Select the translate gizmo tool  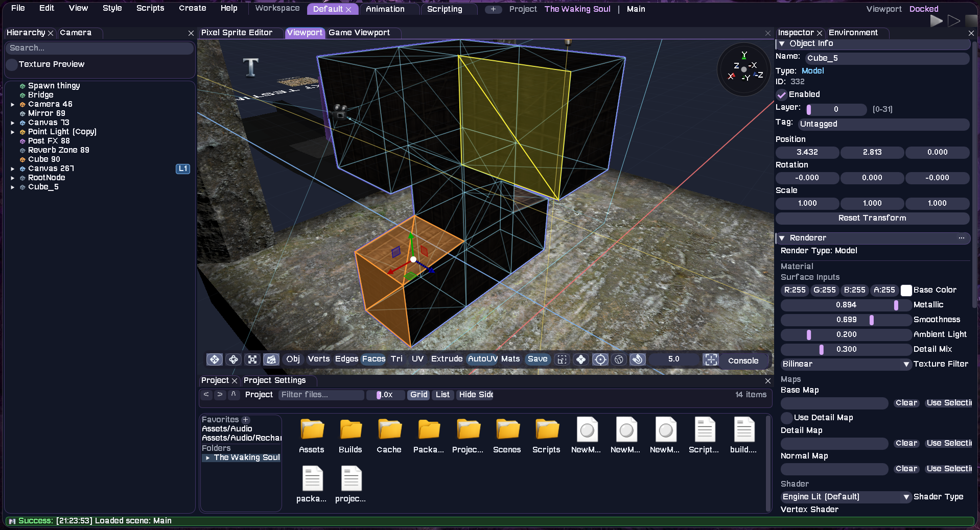[214, 359]
